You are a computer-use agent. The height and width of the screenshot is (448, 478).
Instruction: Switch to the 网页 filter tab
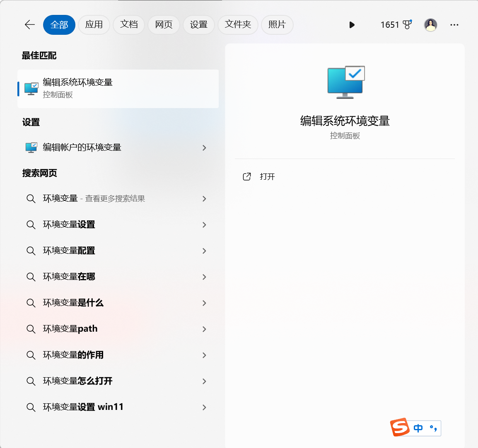click(x=164, y=25)
